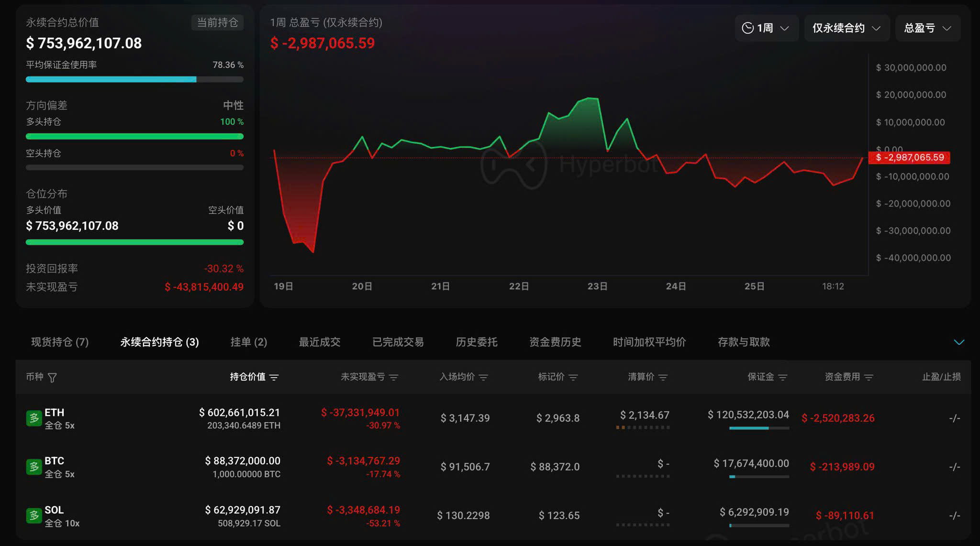Click the 保证金 sort icon
Viewport: 980px width, 546px height.
782,377
